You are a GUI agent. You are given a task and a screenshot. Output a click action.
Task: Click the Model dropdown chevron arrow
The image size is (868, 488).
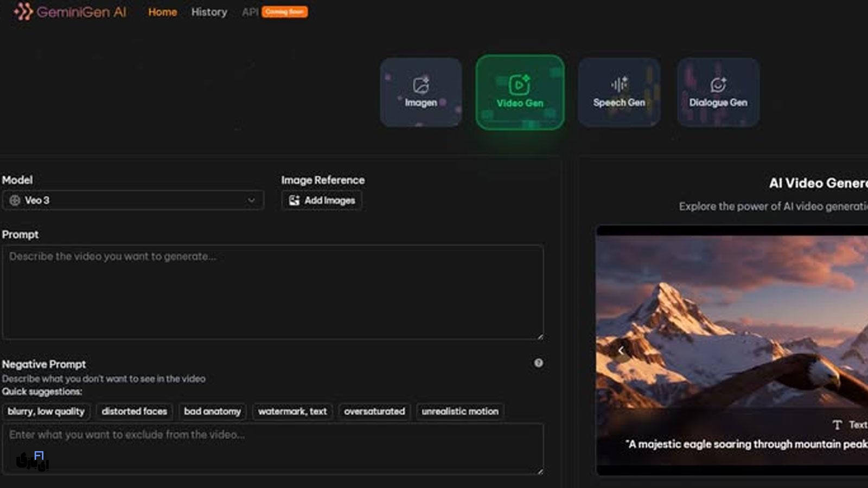tap(251, 200)
